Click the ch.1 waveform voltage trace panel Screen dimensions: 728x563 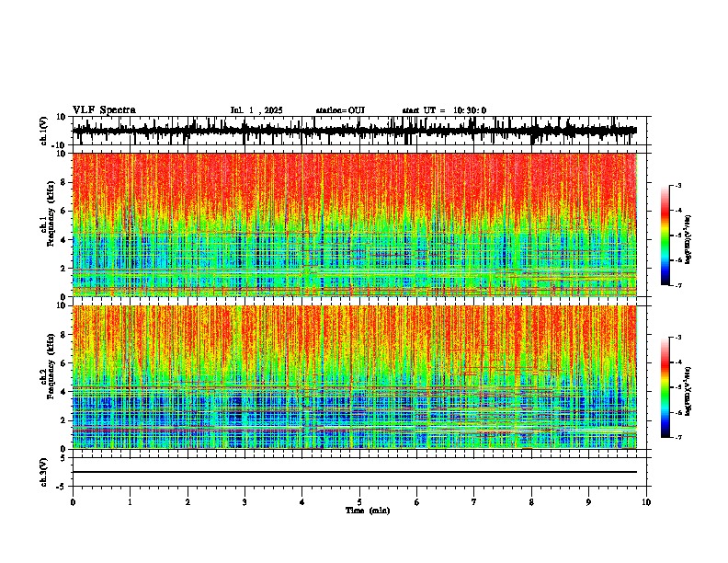coord(359,131)
